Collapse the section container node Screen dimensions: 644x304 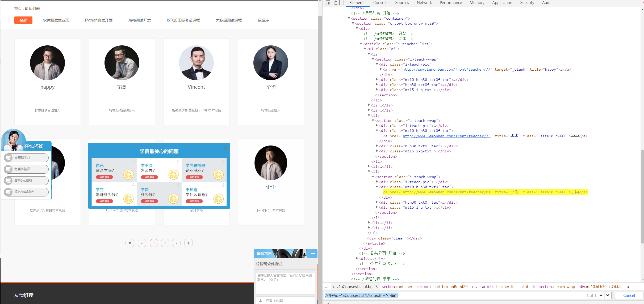tap(349, 18)
